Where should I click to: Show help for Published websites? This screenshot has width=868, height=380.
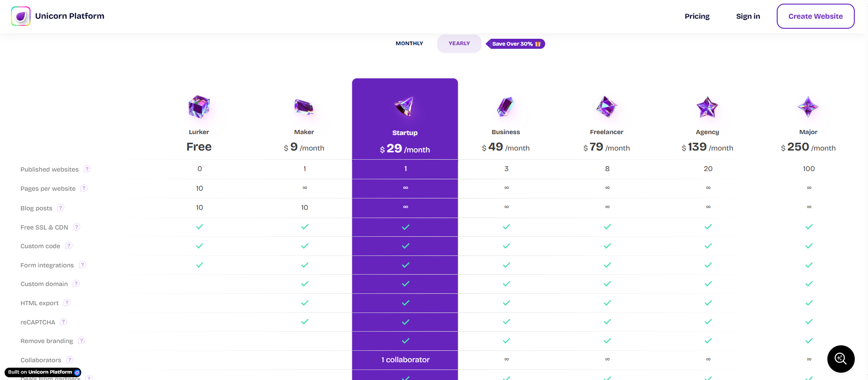coord(87,169)
